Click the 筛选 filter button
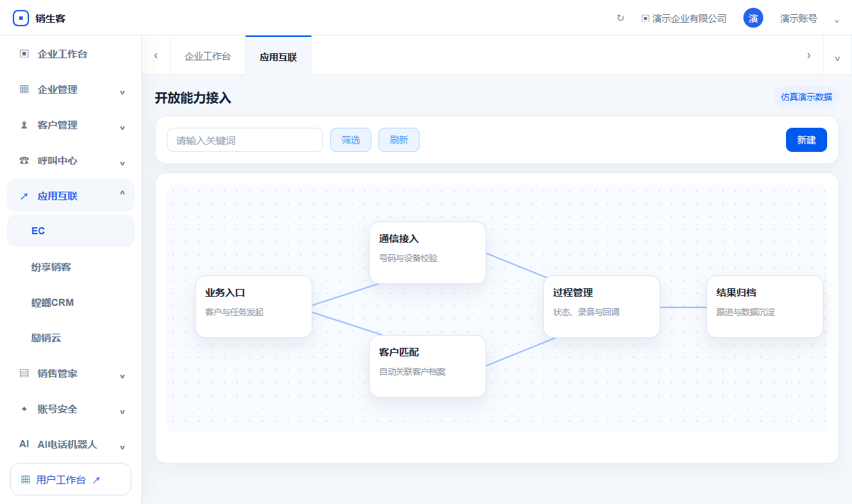Screen dimensions: 852x504 351,140
